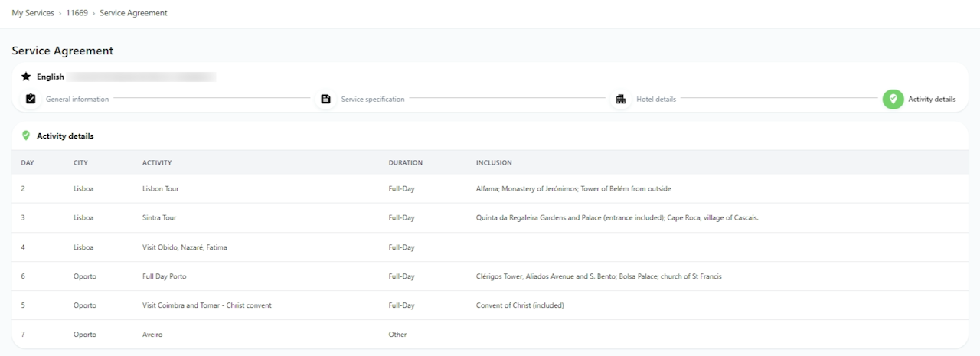Navigate to My Services breadcrumb

tap(33, 13)
